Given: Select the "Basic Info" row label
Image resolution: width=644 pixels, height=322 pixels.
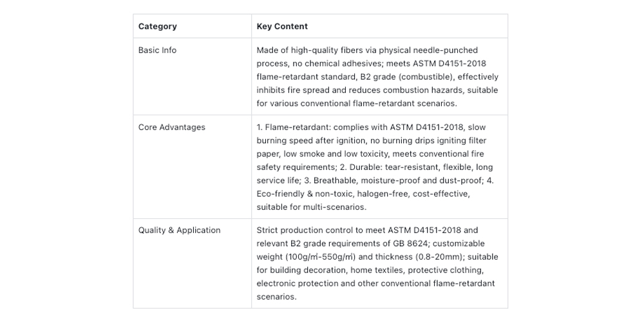Looking at the screenshot, I should tap(157, 50).
